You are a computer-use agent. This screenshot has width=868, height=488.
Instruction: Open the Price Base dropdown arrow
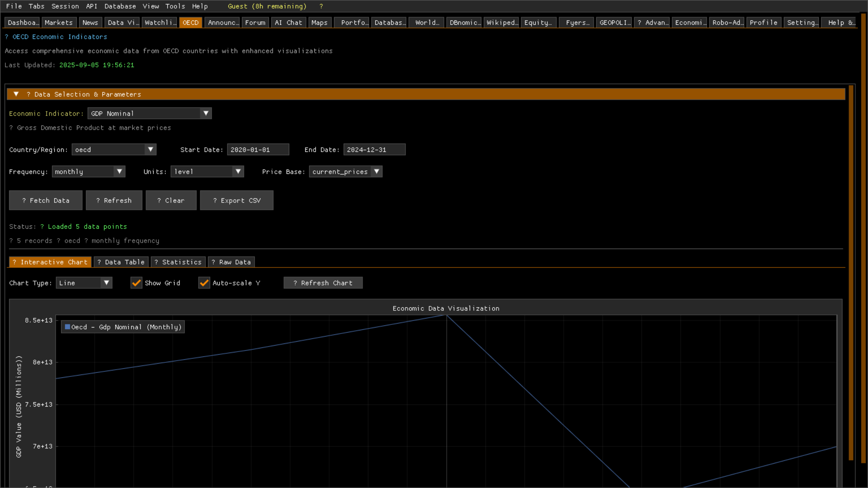point(376,172)
